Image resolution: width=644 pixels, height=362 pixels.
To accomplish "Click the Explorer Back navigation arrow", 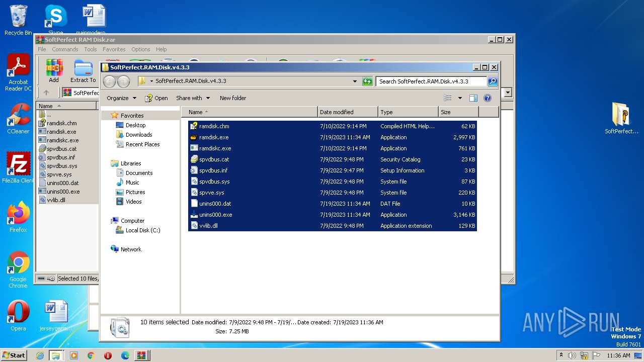I will click(x=109, y=81).
